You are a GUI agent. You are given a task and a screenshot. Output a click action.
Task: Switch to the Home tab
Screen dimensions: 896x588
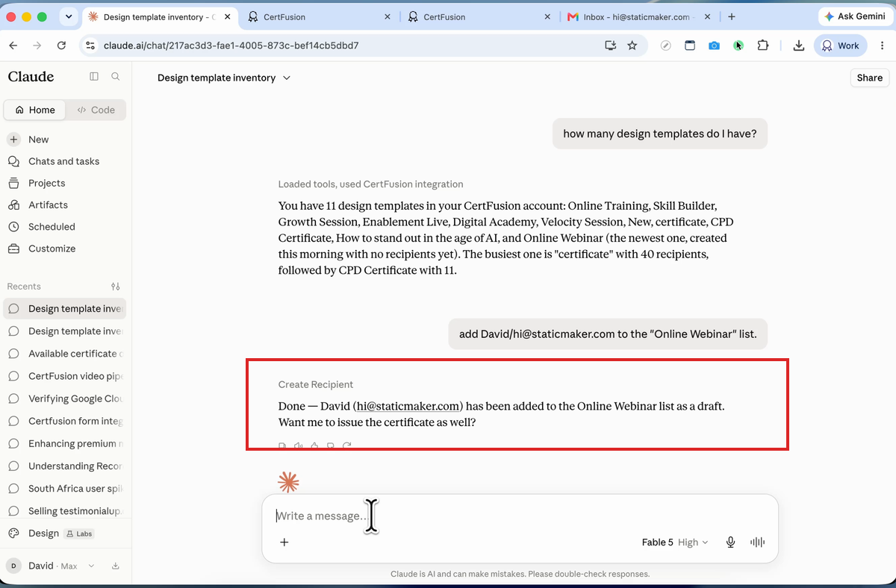tap(35, 110)
